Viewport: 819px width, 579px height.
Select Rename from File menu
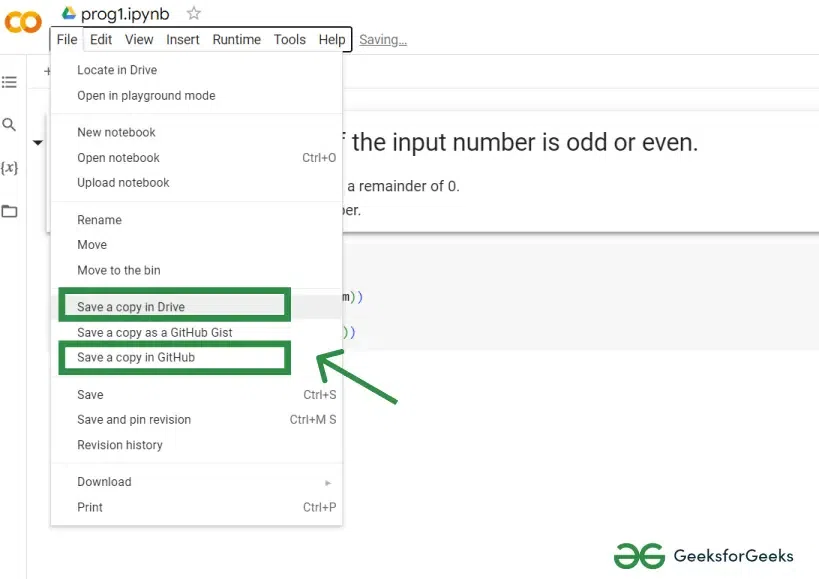pos(196,220)
